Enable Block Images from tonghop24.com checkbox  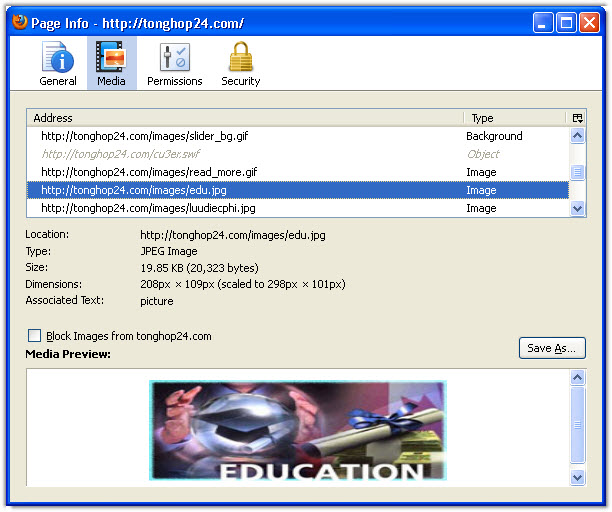pos(34,336)
